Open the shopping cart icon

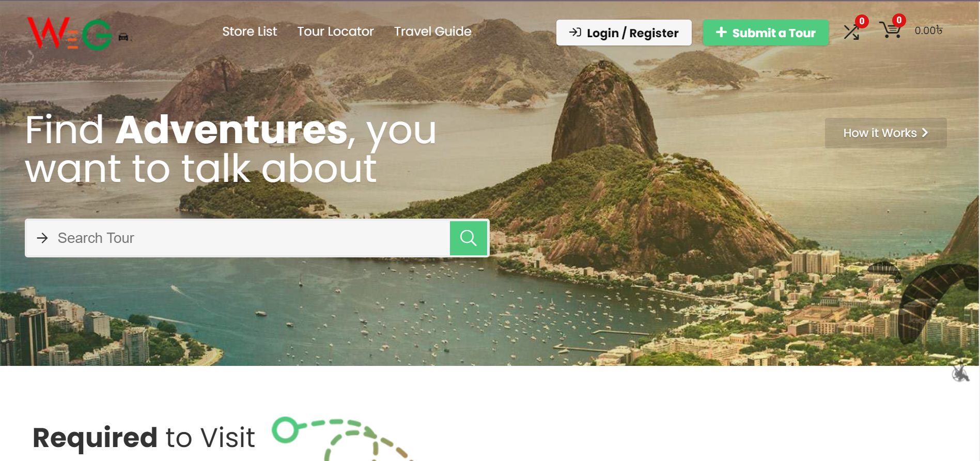pyautogui.click(x=891, y=30)
